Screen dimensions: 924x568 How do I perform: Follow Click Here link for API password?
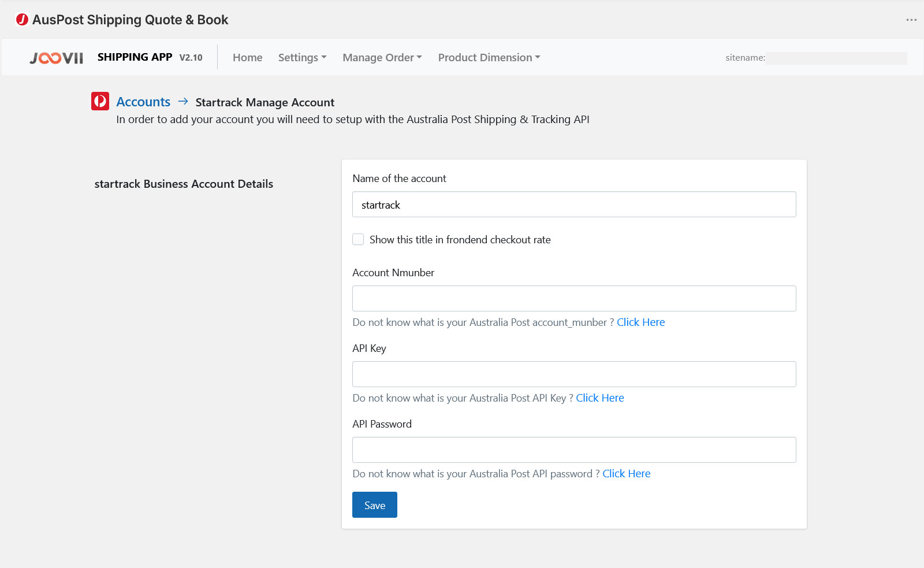tap(626, 474)
